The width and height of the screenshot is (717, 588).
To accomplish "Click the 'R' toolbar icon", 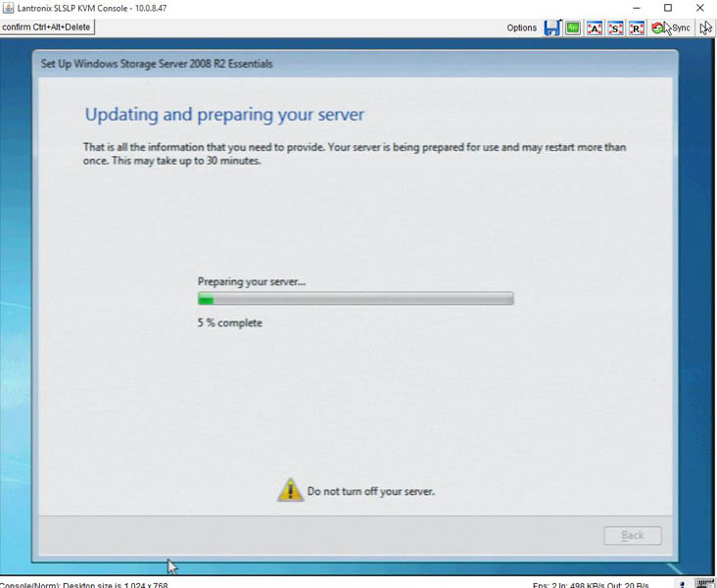I will (637, 28).
